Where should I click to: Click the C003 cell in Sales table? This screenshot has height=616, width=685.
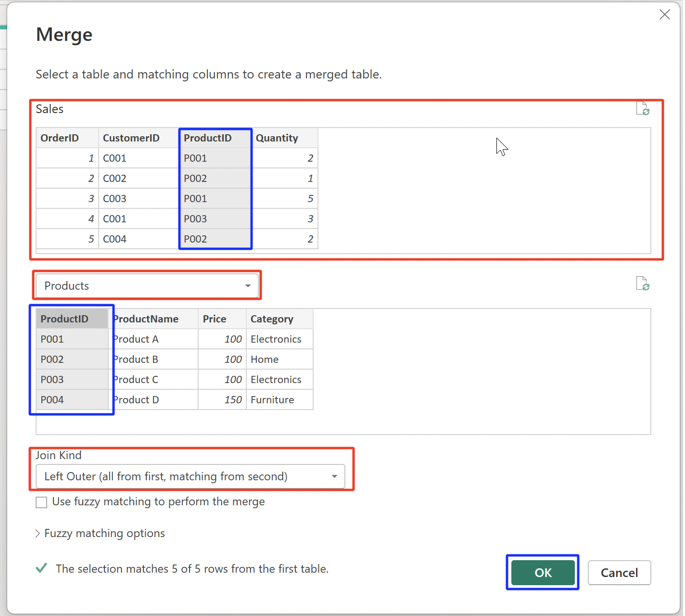click(x=139, y=199)
